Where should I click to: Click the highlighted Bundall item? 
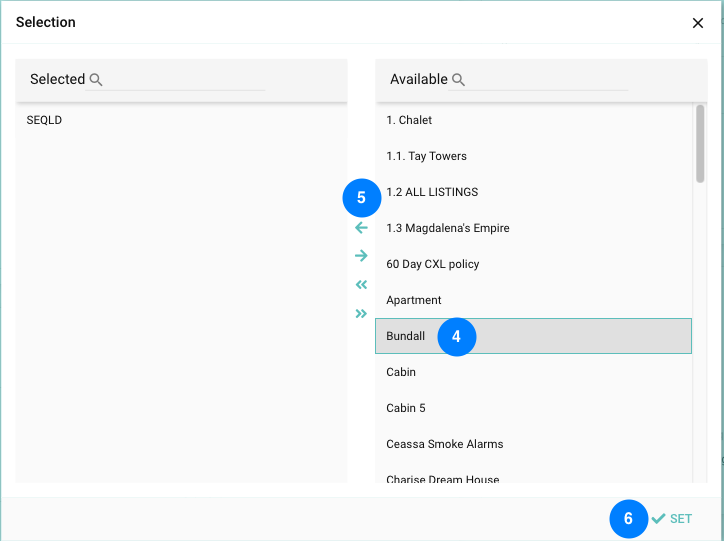[x=406, y=336]
